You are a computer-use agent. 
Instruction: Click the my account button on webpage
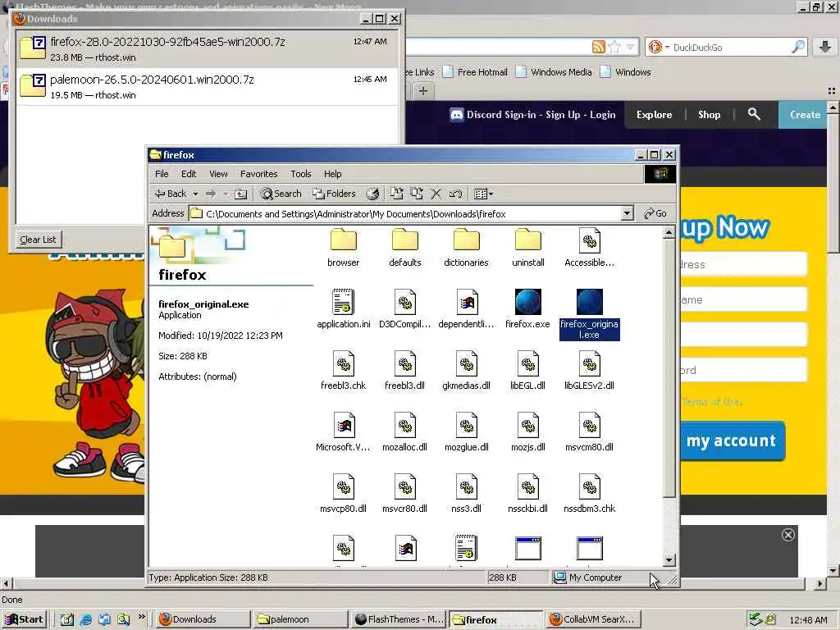[731, 441]
